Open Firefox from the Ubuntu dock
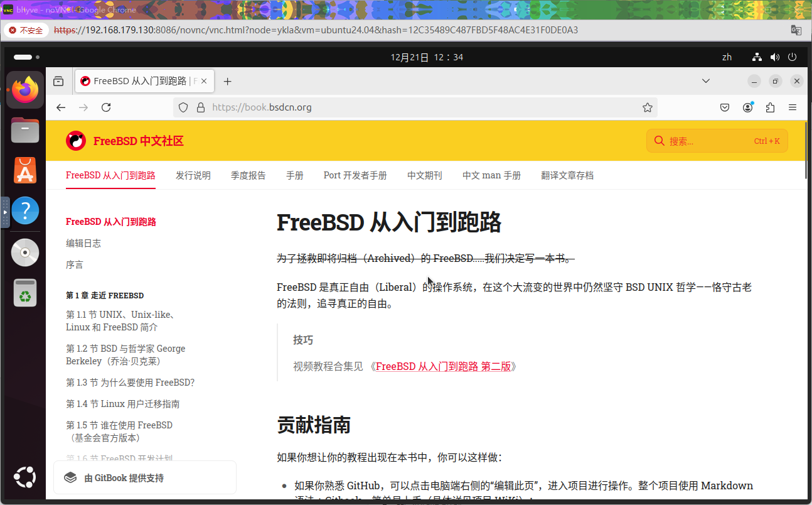812x505 pixels. pos(25,89)
